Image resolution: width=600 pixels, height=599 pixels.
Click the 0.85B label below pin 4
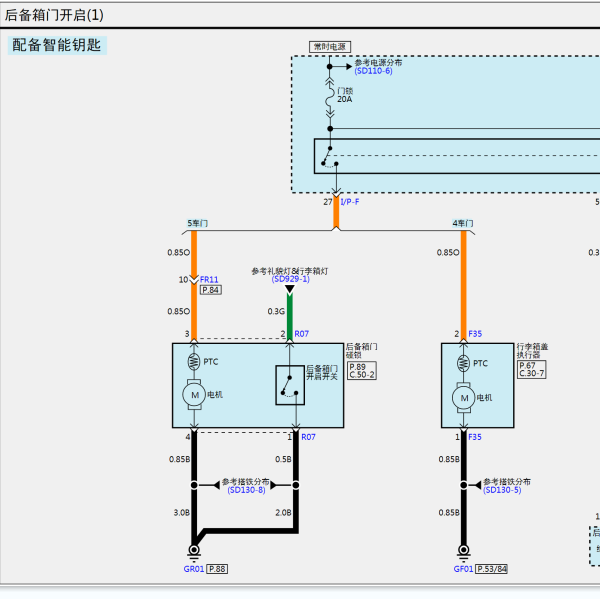(179, 459)
